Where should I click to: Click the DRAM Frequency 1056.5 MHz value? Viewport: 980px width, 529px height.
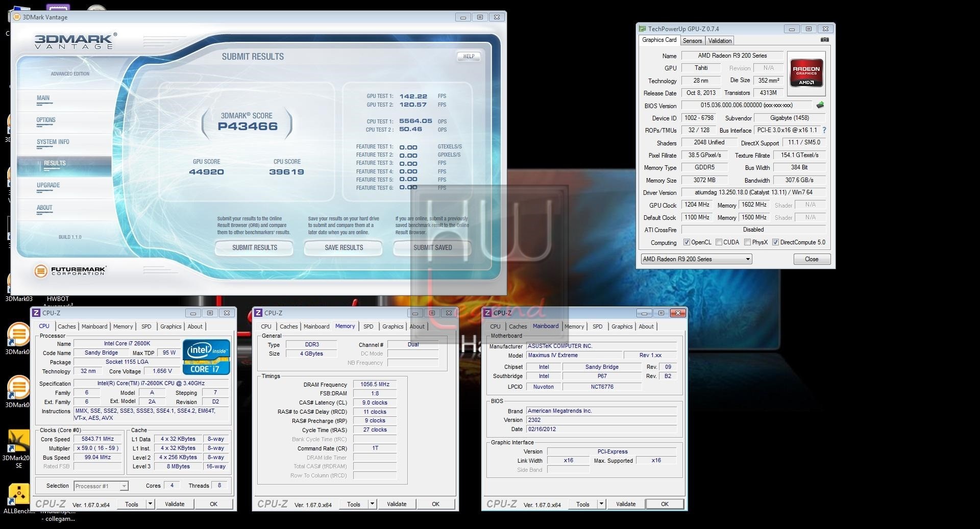click(x=375, y=384)
